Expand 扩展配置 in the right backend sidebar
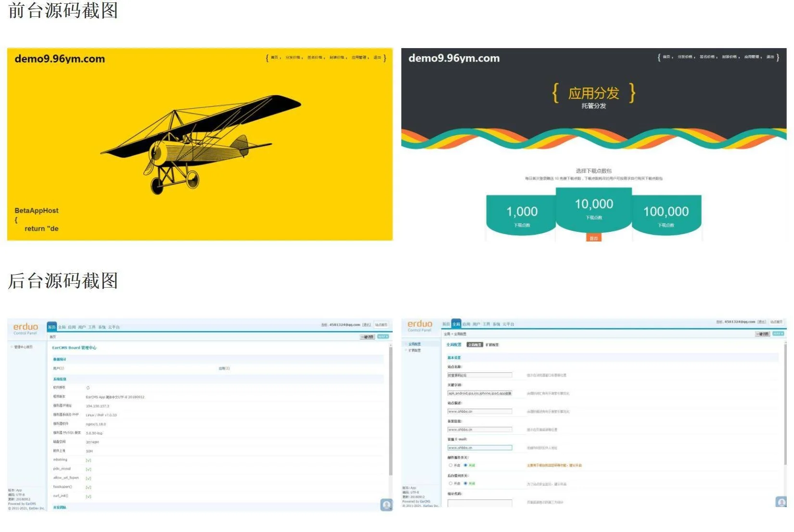This screenshot has height=532, width=794. click(x=414, y=351)
